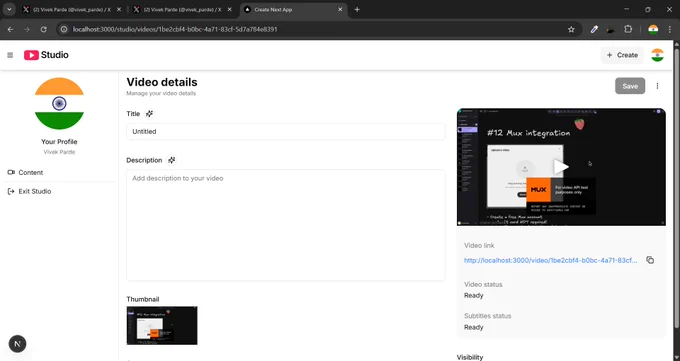Screen dimensions: 680x361
Task: Generate description with AI sparkle icon
Action: (172, 160)
